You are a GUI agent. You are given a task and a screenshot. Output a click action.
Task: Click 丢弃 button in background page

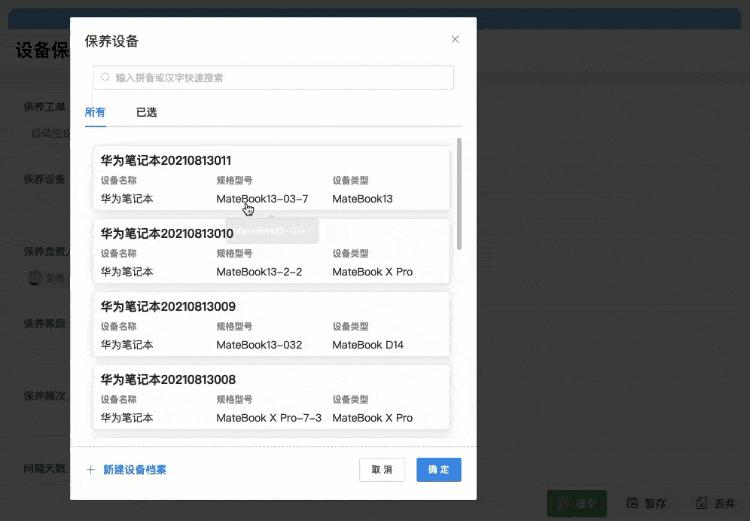pyautogui.click(x=716, y=503)
